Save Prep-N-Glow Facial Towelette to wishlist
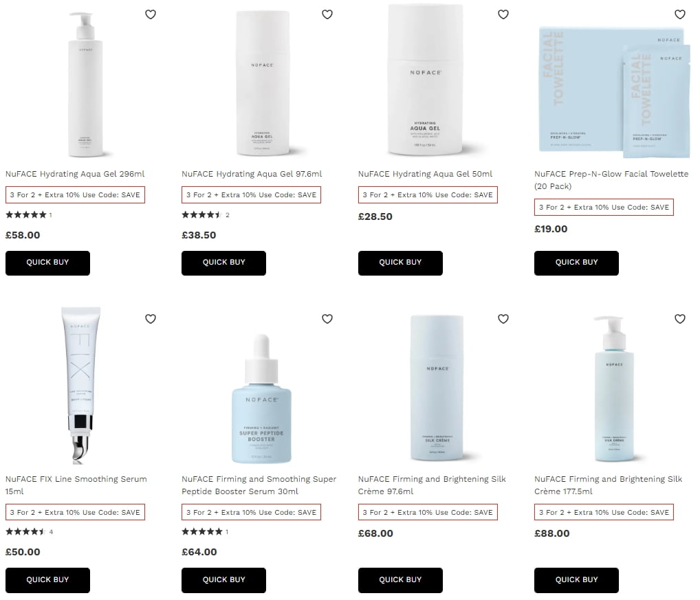The image size is (700, 600). 680,14
